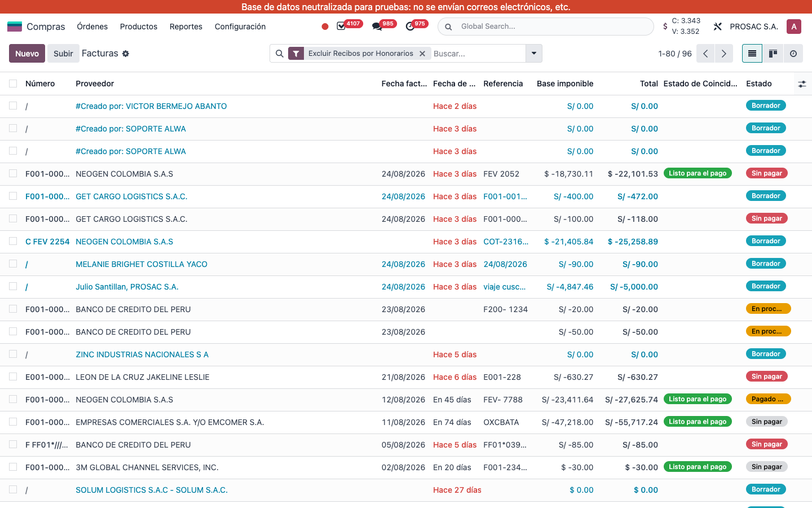812x508 pixels.
Task: Switch to list view
Action: 752,54
